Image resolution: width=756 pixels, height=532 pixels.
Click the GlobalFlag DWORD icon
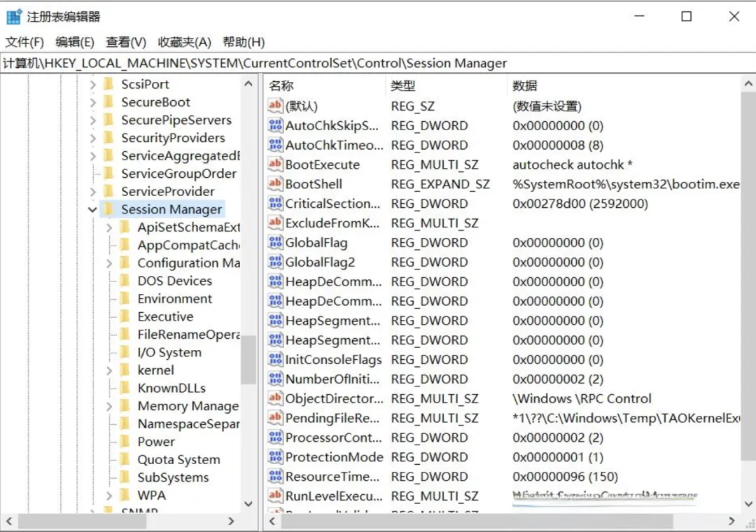point(275,243)
